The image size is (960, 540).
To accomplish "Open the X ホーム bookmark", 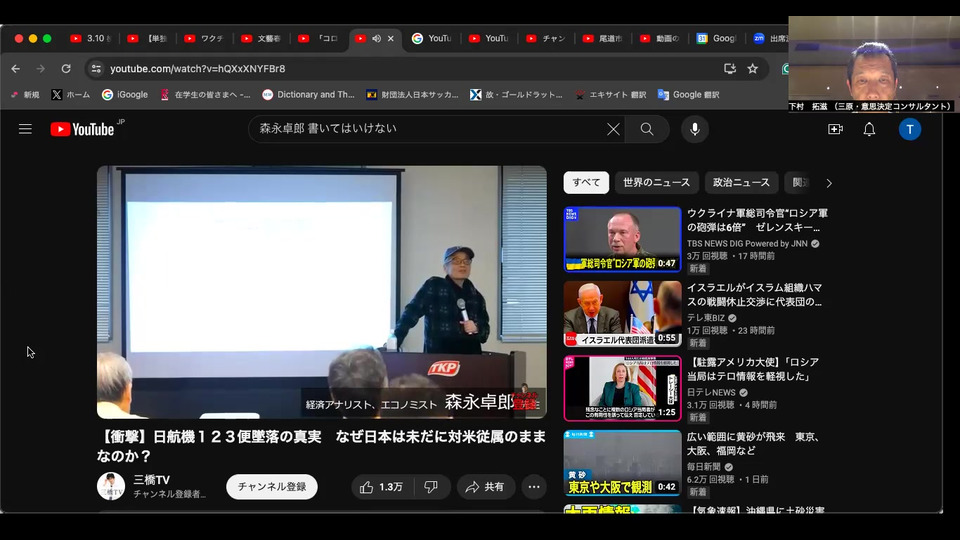I will pos(71,95).
